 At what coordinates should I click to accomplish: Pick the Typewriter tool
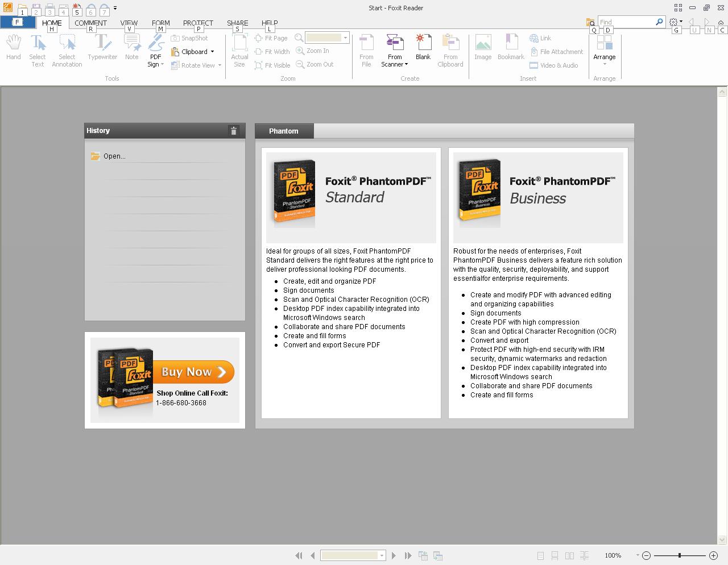tap(102, 47)
